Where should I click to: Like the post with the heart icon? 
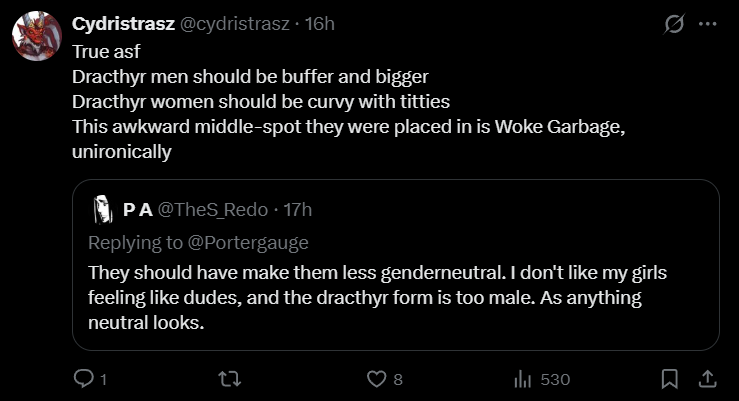pyautogui.click(x=376, y=379)
